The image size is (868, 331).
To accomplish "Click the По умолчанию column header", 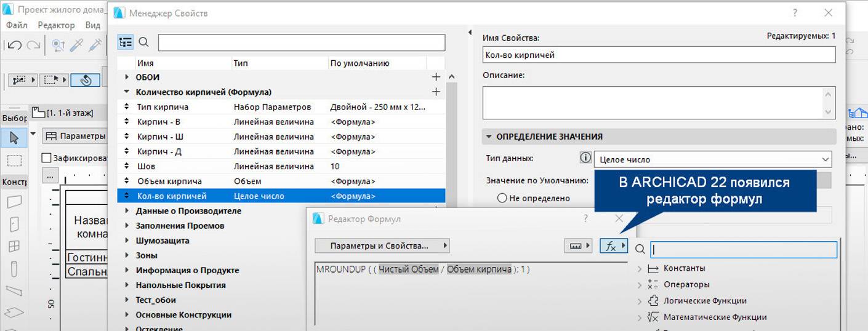I will pos(377,63).
